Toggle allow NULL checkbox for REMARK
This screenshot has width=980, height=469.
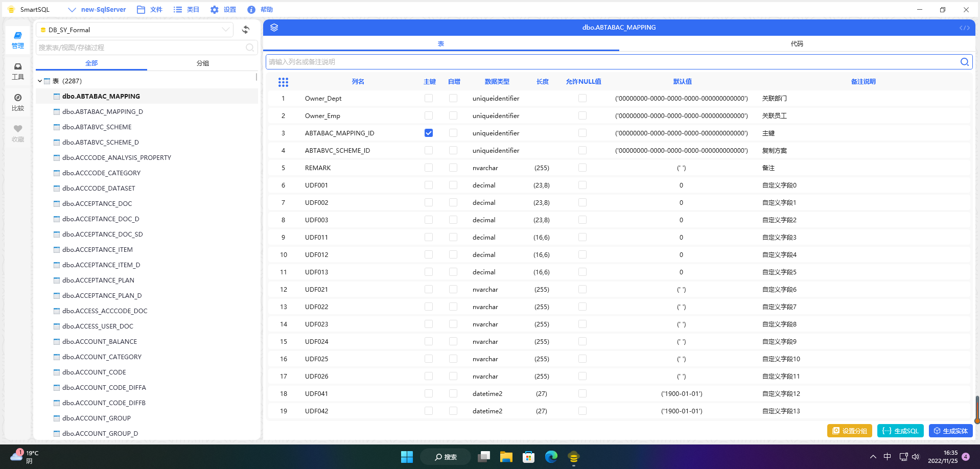click(582, 168)
